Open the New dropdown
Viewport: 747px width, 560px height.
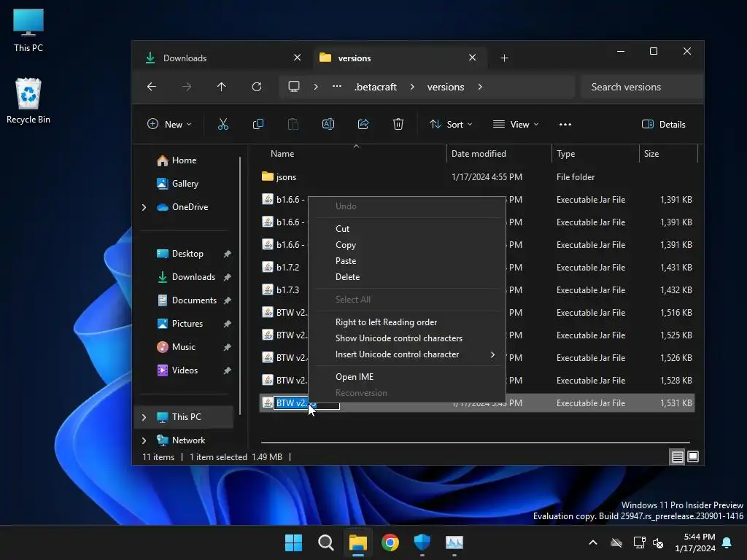(x=169, y=124)
